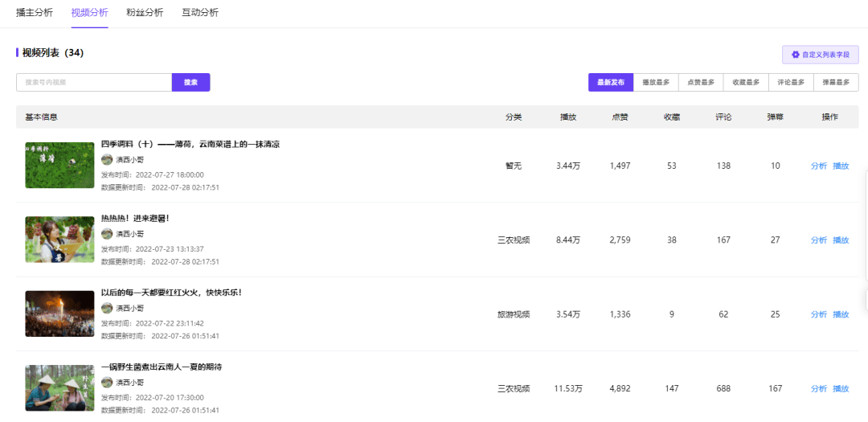Click the gear icon in 自定义列表字段 button
Image resolution: width=868 pixels, height=422 pixels.
click(796, 55)
